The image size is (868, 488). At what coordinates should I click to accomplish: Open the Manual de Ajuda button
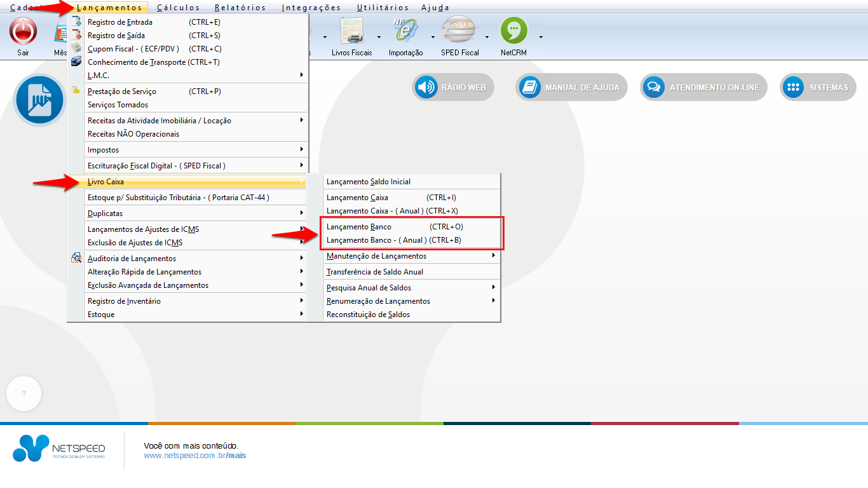click(571, 87)
